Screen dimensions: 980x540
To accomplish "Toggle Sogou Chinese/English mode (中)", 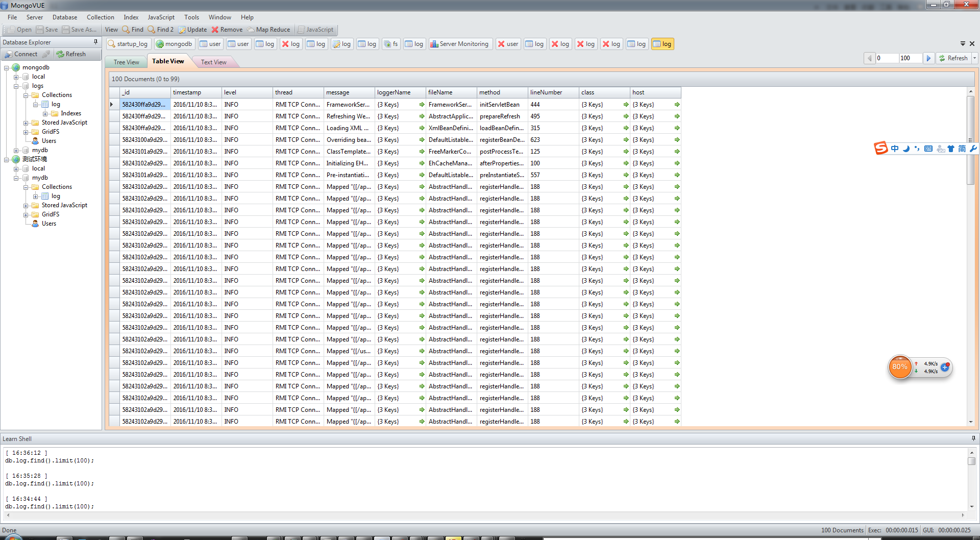I will [895, 149].
